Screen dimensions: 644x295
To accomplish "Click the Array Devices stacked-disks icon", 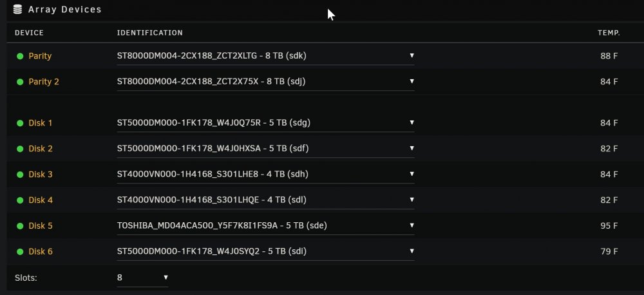I will (17, 9).
